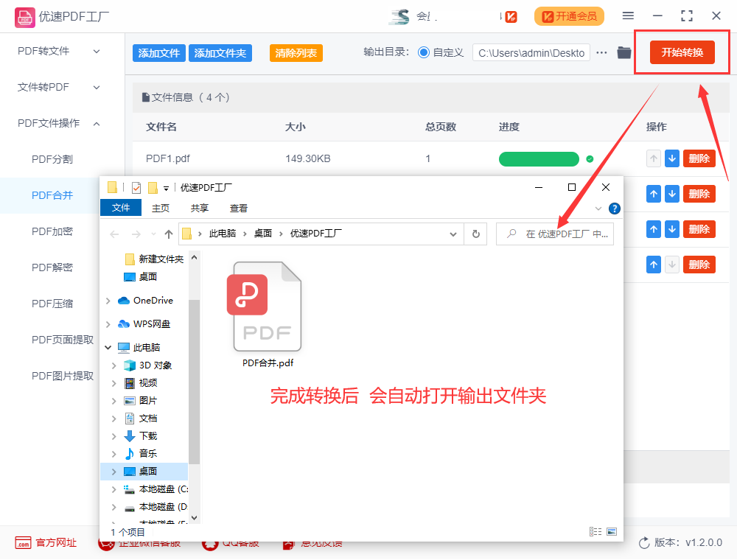Open the Explorer quick access toolbar customize dropdown
The image size is (737, 560).
(x=166, y=189)
